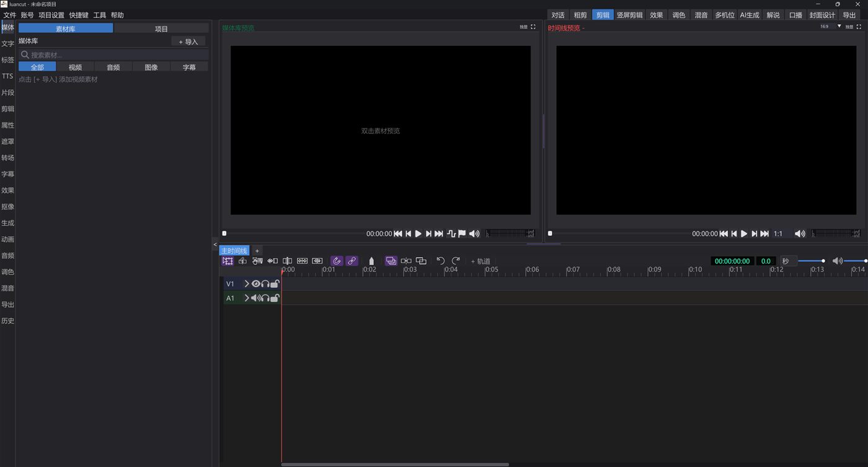Expand the V1 track chevron
This screenshot has height=467, width=868.
(247, 283)
